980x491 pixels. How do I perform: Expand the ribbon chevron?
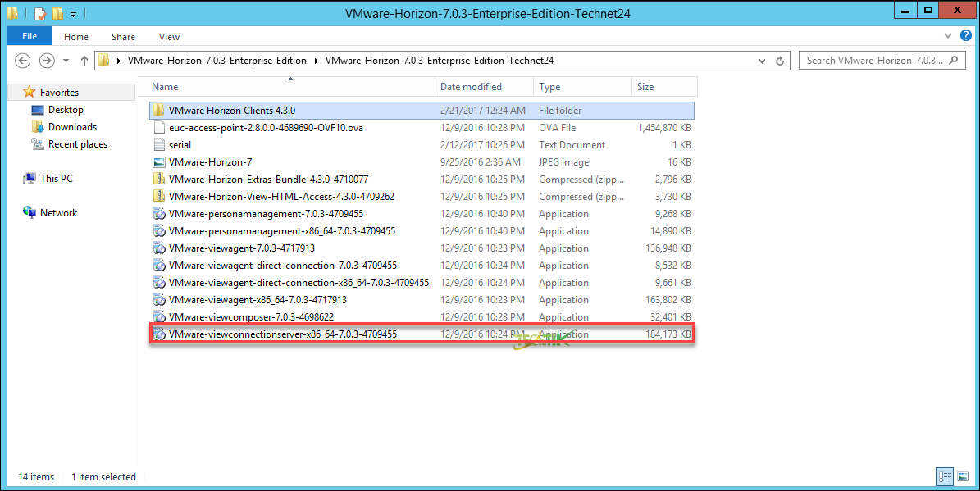point(948,36)
